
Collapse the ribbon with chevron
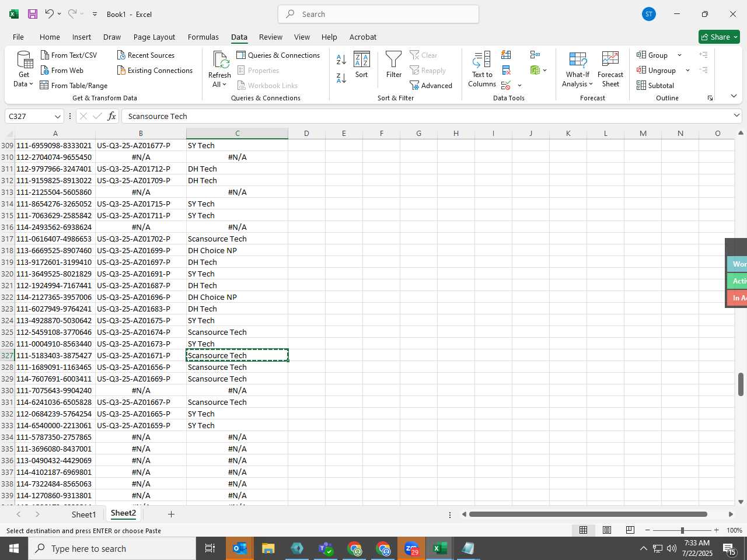point(734,96)
